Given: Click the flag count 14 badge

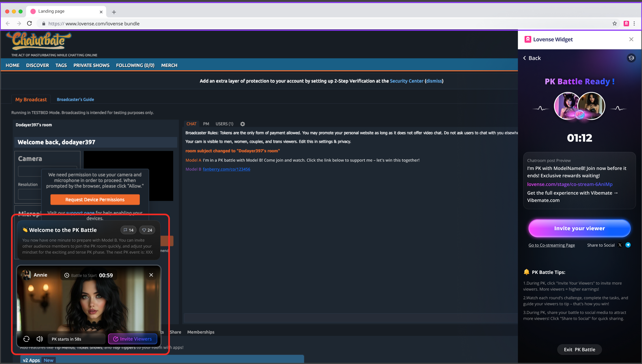Looking at the screenshot, I should (129, 230).
